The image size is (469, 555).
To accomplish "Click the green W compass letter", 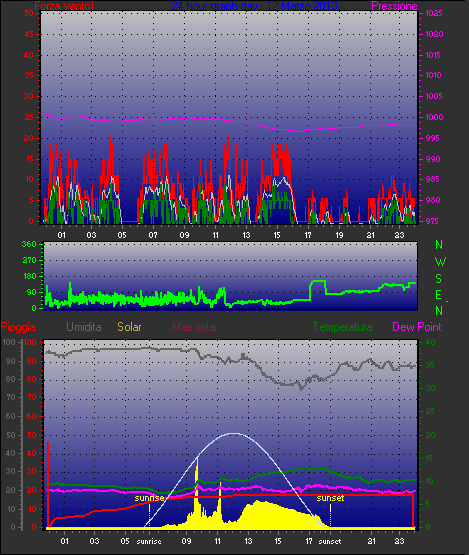I will click(440, 262).
